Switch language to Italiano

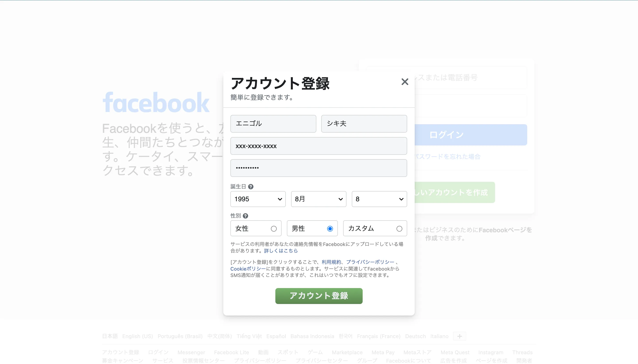[x=439, y=336]
